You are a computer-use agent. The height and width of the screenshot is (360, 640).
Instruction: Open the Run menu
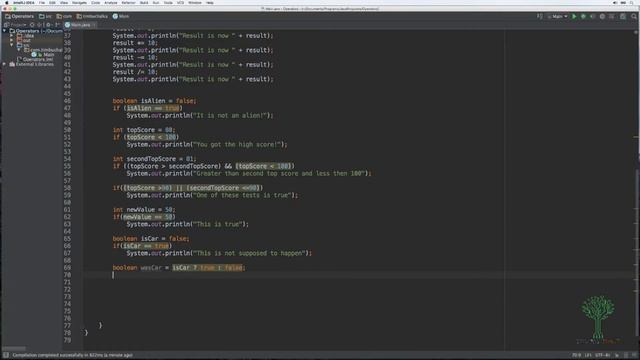point(156,3)
